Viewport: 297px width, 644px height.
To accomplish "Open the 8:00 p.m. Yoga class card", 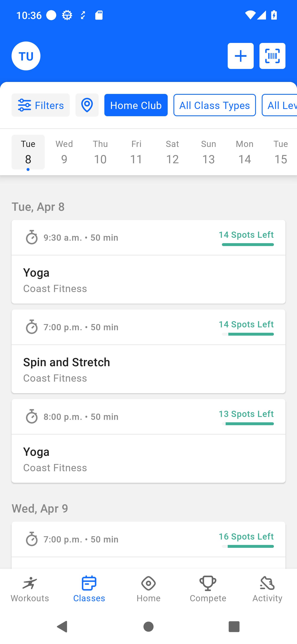I will 148,441.
